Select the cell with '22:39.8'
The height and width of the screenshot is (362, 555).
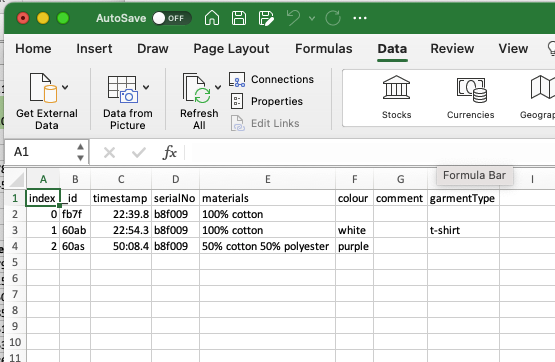(121, 214)
